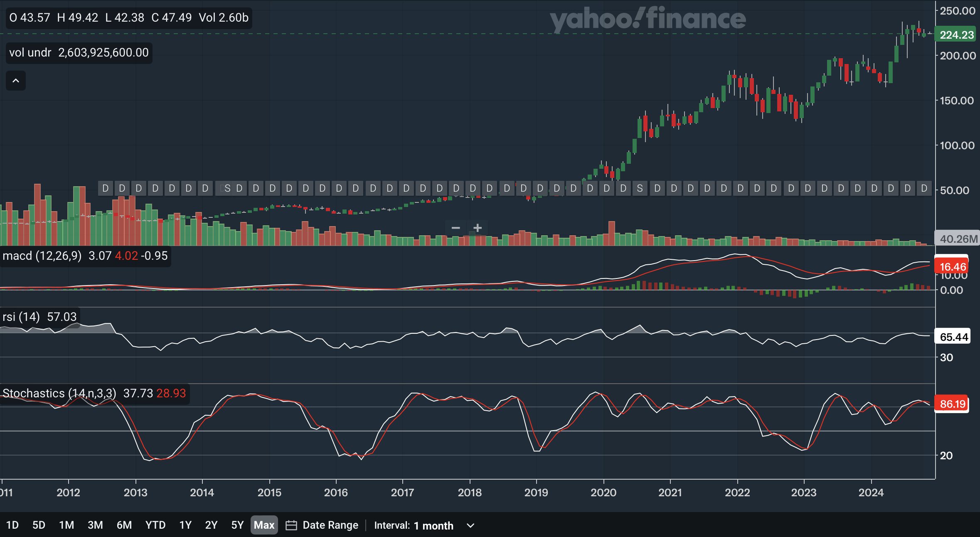Click the calendar icon beside Date Range
The image size is (980, 537).
pos(291,525)
